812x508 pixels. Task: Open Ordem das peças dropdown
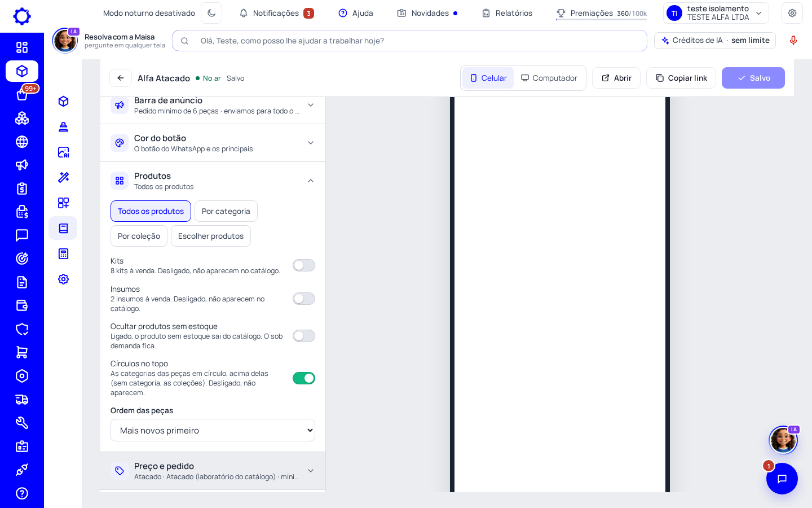(213, 430)
